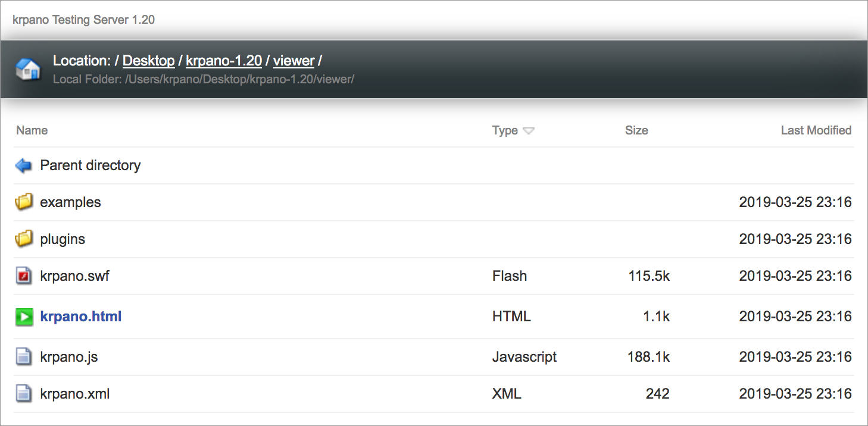
Task: Open krpano-1.20 in the location breadcrumb
Action: [x=224, y=61]
